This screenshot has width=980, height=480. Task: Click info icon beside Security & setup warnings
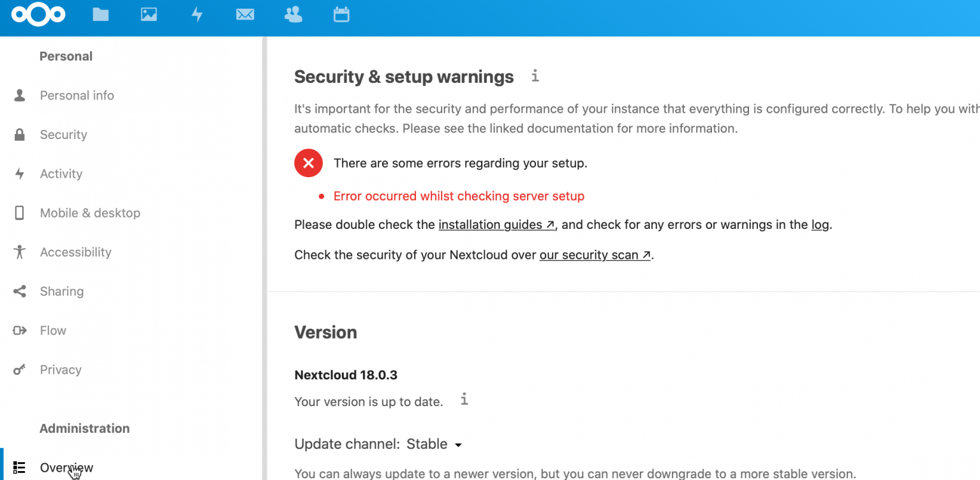tap(535, 76)
